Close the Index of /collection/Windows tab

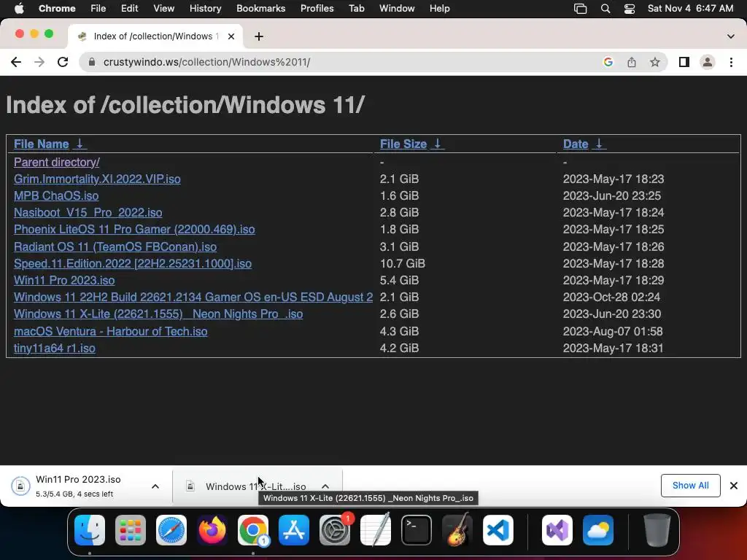[231, 36]
